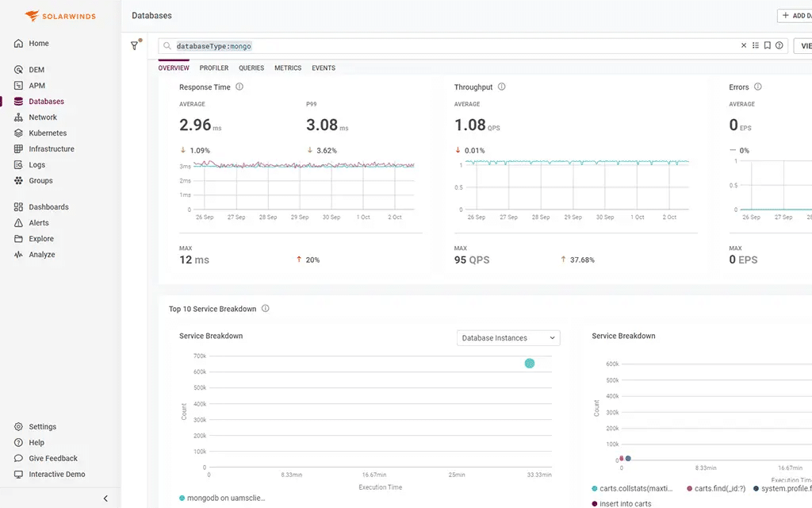Screen dimensions: 812x508
Task: Click the 2.96 ms average value
Action: (201, 125)
